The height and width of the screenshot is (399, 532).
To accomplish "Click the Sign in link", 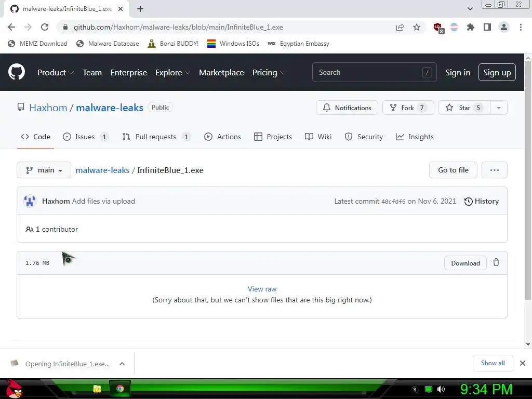I will coord(458,72).
